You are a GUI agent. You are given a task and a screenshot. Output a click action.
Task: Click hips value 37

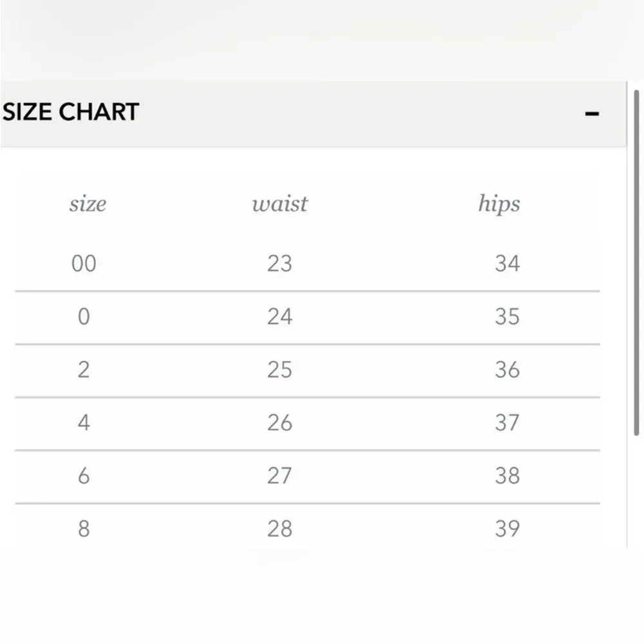click(x=507, y=422)
